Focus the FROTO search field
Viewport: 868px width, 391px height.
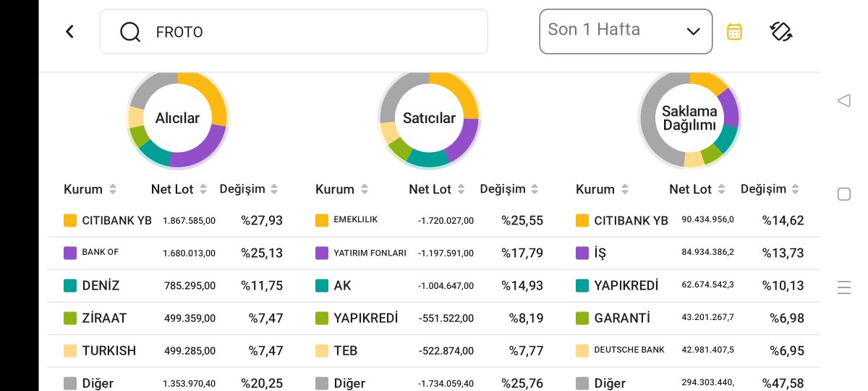point(294,31)
